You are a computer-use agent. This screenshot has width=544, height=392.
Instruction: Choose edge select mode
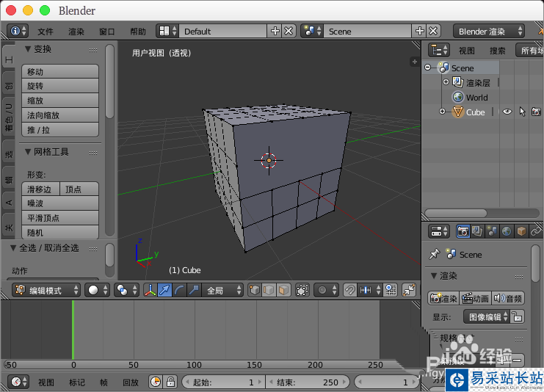point(269,290)
